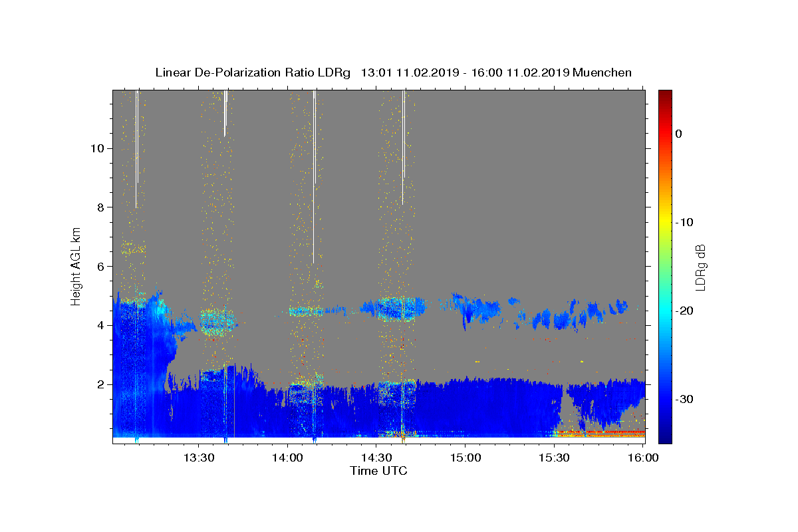The width and height of the screenshot is (798, 532).
Task: Click the colorbar label 'LDRg dB'
Action: [x=700, y=267]
